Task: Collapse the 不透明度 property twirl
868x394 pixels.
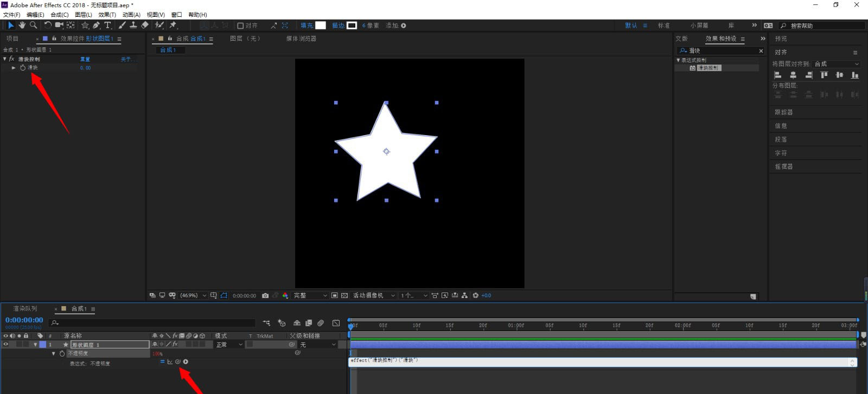Action: (53, 353)
